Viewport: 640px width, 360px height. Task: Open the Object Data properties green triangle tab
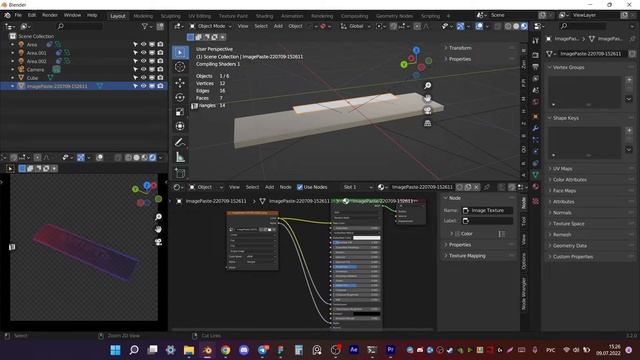click(x=536, y=175)
